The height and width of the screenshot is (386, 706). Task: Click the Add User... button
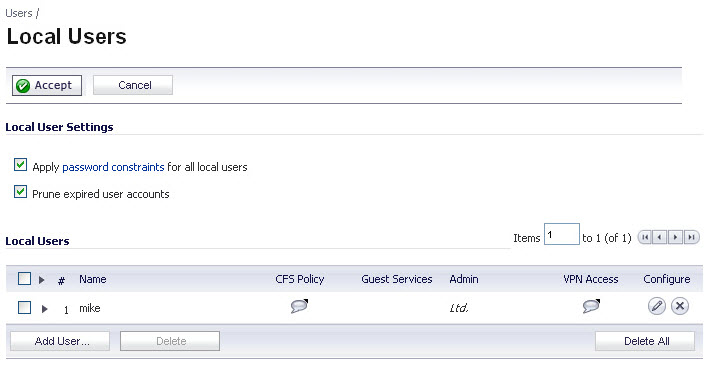coord(60,341)
